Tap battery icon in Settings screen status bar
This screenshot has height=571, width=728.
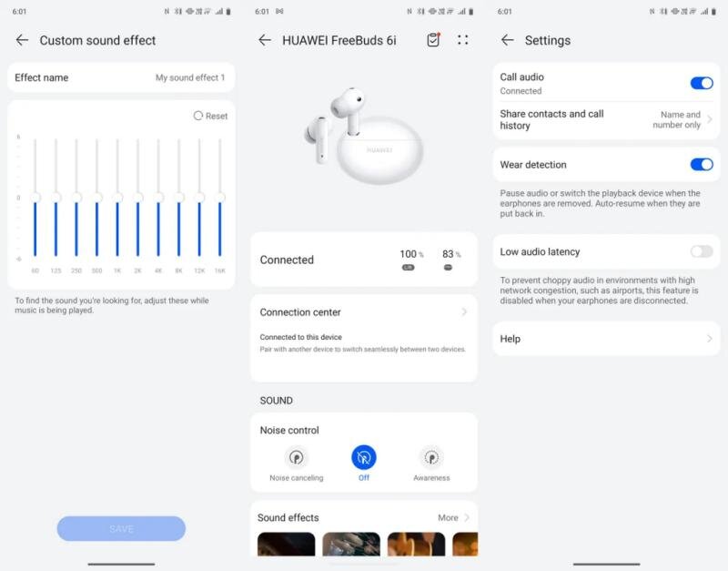click(x=713, y=12)
